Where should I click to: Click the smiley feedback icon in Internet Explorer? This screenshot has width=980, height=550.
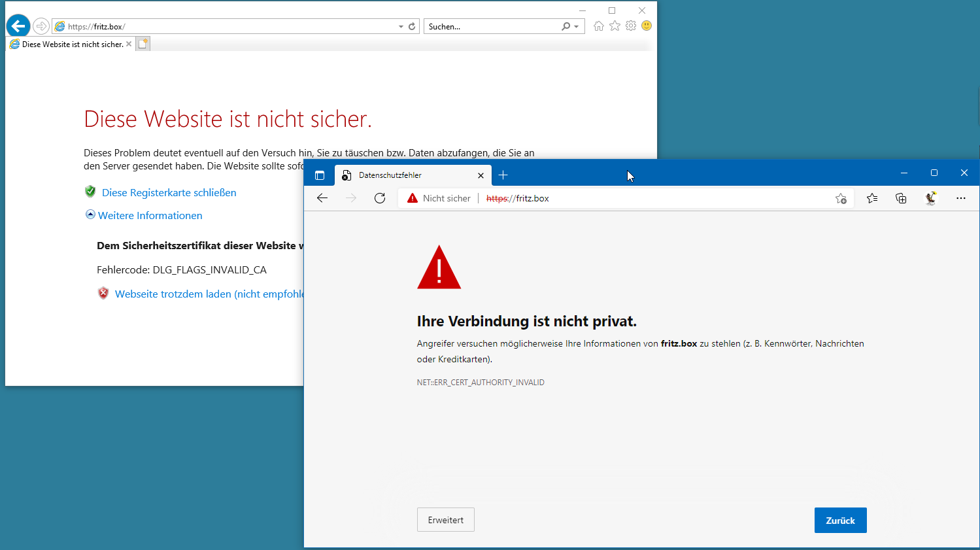pos(647,26)
